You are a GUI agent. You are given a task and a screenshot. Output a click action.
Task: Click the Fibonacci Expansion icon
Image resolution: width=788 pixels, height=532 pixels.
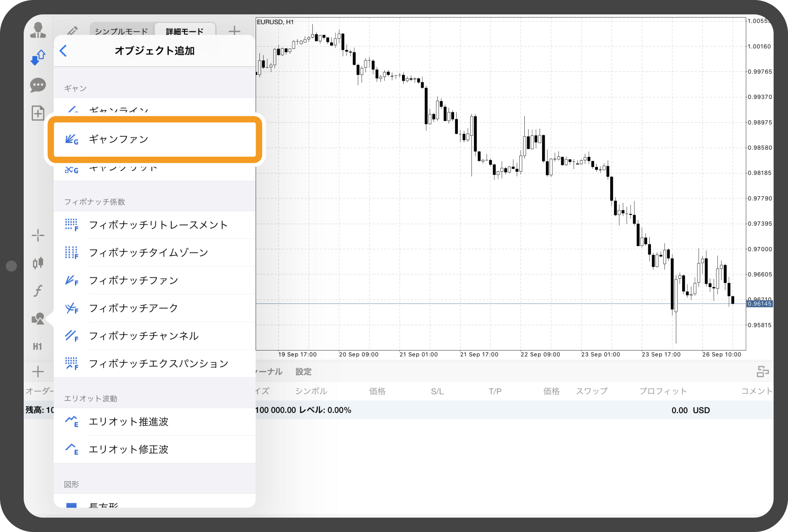click(x=72, y=364)
